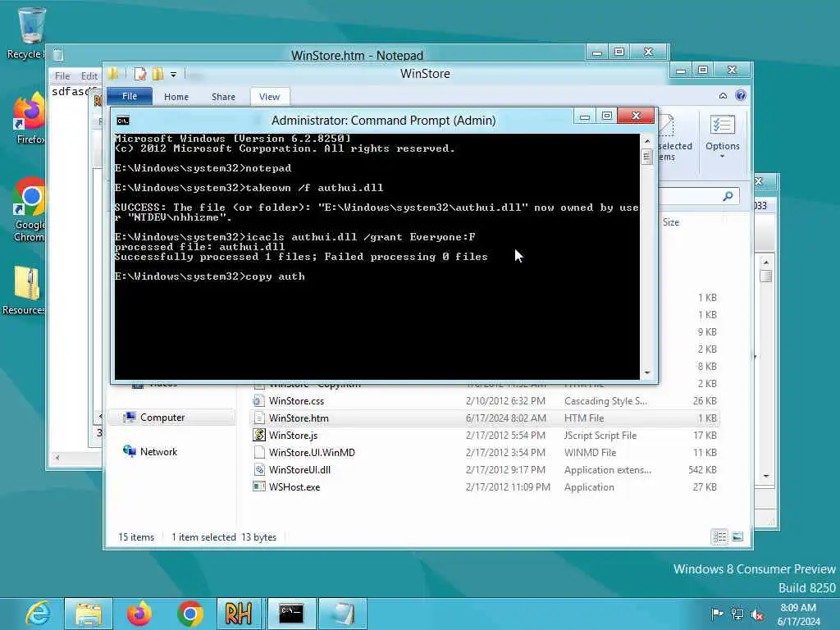Click Options button in Explorer ribbon
840x630 pixels.
click(x=722, y=137)
